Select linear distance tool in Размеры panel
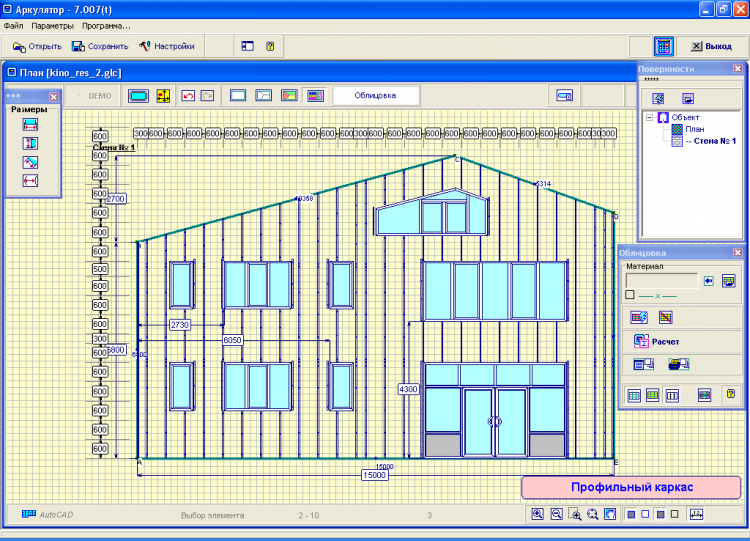 click(30, 181)
